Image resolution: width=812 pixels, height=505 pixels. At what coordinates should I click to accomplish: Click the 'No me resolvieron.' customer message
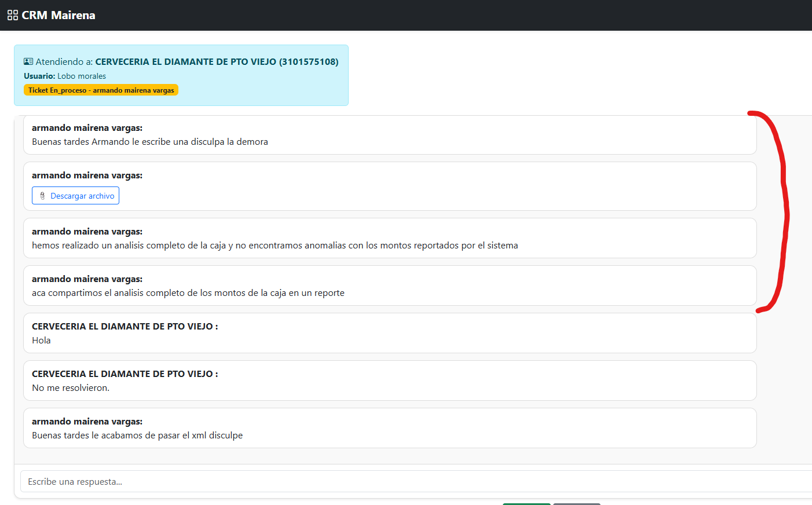pyautogui.click(x=71, y=388)
